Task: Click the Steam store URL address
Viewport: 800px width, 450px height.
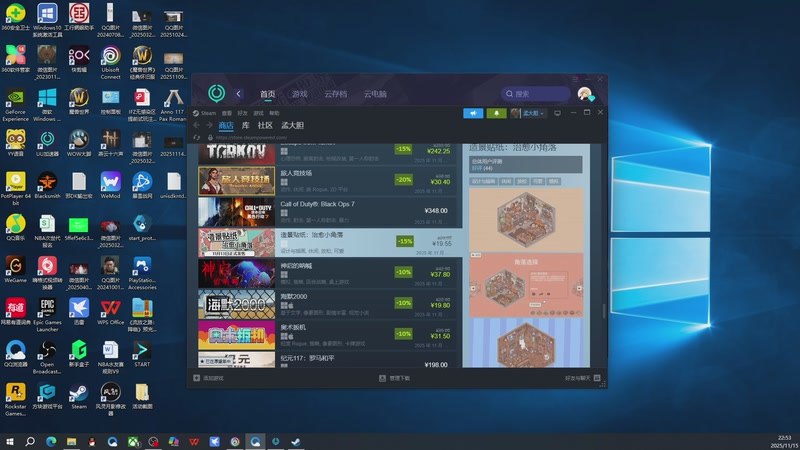Action: pos(251,137)
